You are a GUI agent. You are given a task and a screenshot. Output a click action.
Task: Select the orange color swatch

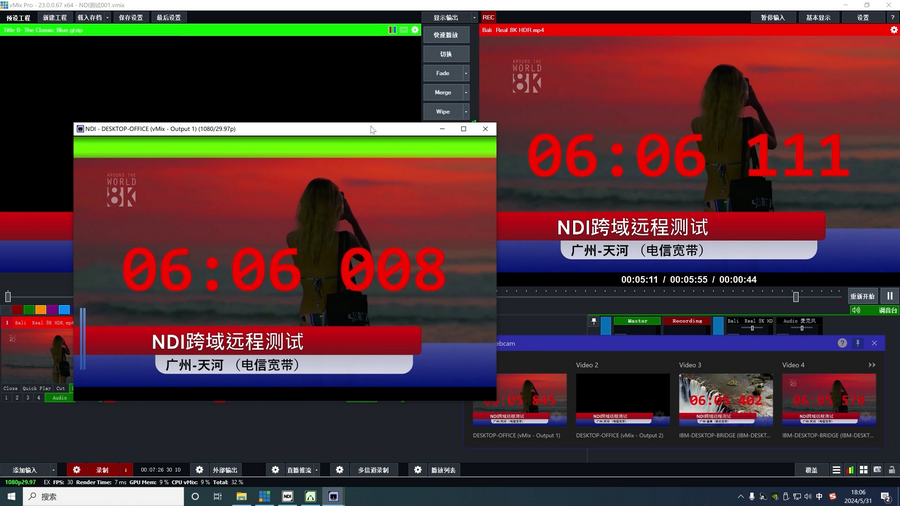pos(41,310)
